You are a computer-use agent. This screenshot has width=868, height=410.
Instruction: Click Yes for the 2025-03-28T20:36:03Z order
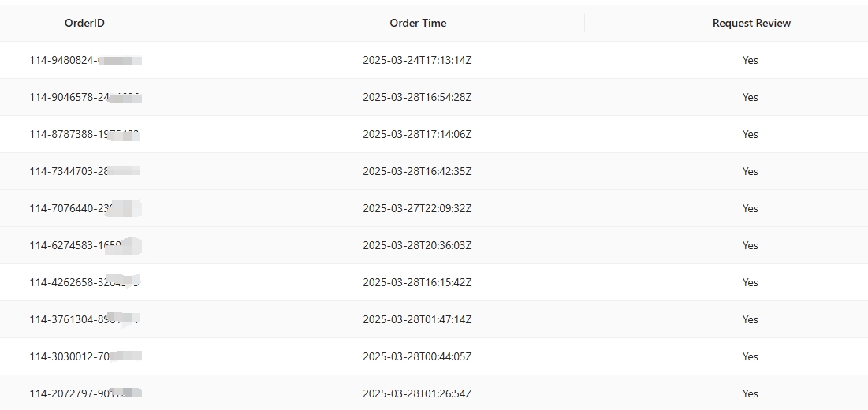[750, 246]
